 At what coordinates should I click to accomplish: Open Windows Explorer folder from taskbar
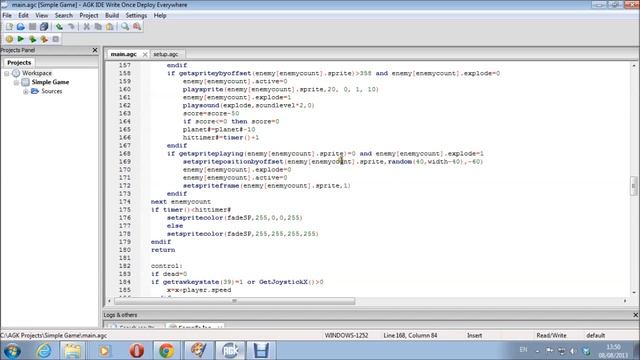click(73, 351)
